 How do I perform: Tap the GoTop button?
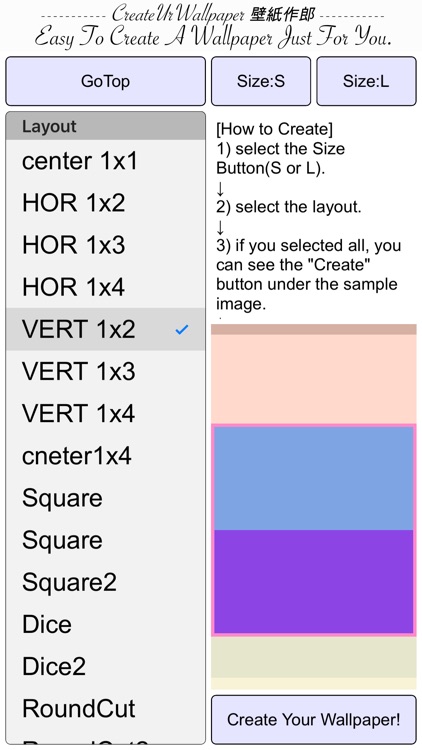pyautogui.click(x=105, y=81)
